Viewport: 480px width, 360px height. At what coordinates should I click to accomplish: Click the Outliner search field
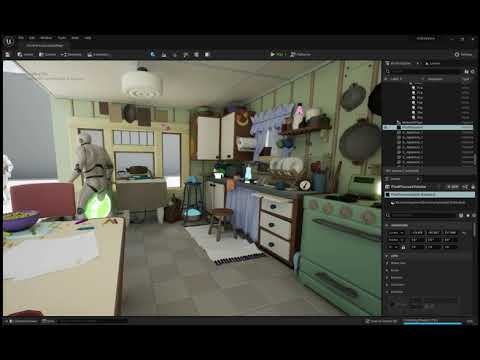click(x=425, y=71)
